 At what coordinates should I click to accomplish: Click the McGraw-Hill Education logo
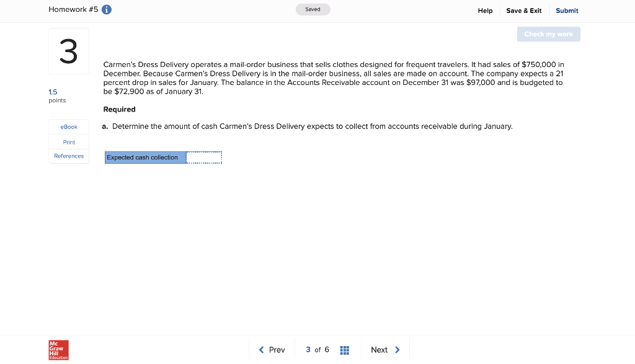point(58,350)
